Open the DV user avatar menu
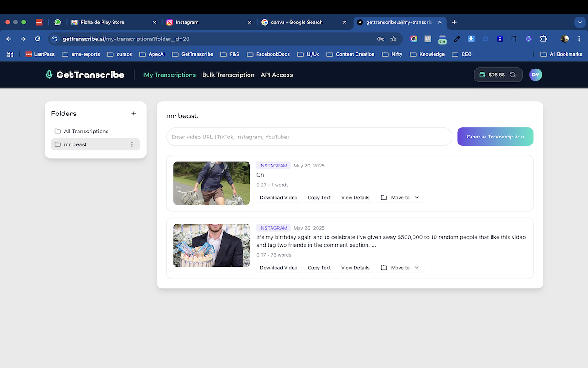Screen dimensions: 588x368 click(x=535, y=75)
